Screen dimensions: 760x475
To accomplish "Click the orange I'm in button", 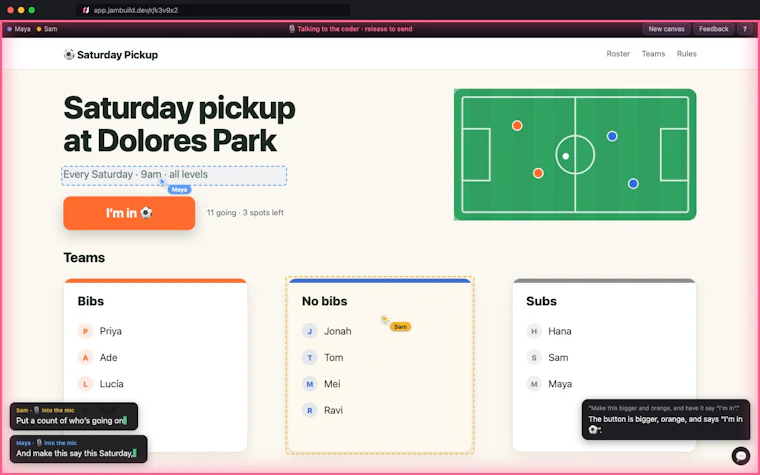I will pos(129,213).
